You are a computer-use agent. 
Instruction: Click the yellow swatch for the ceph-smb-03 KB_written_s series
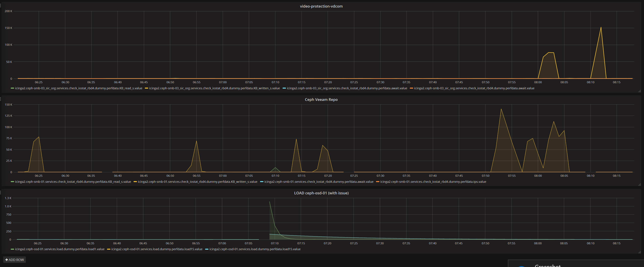(147, 88)
